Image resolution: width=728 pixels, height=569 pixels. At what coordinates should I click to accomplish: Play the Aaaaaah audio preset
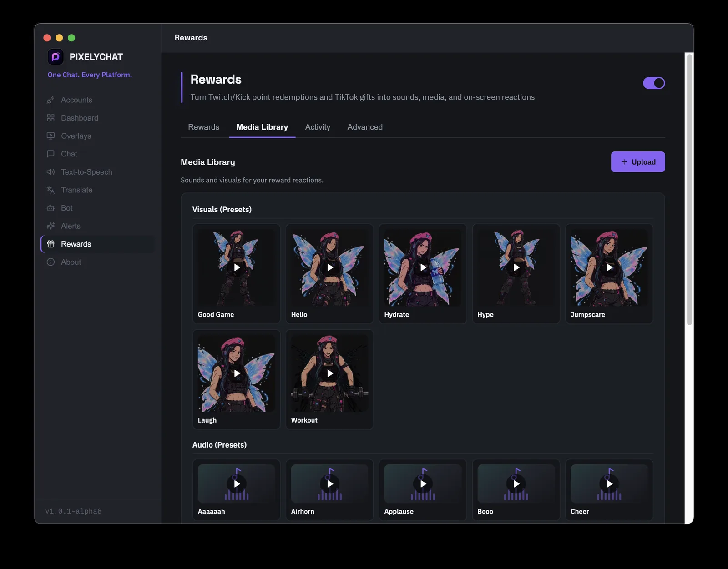point(237,484)
